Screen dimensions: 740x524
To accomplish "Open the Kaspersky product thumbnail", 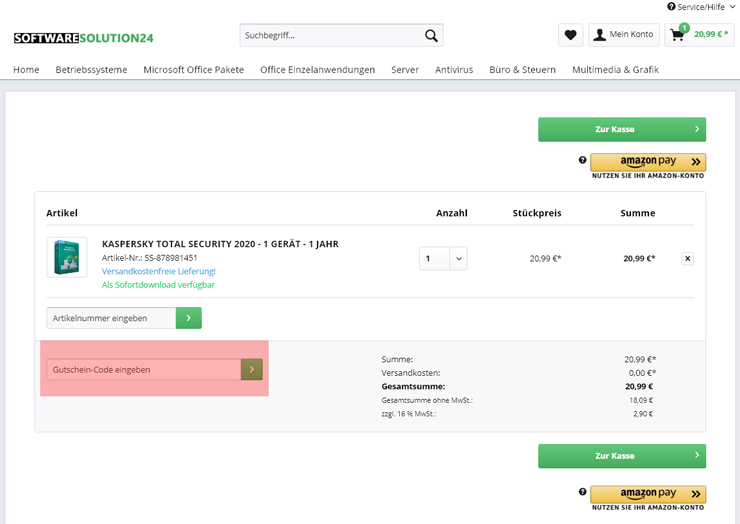I will 67,257.
